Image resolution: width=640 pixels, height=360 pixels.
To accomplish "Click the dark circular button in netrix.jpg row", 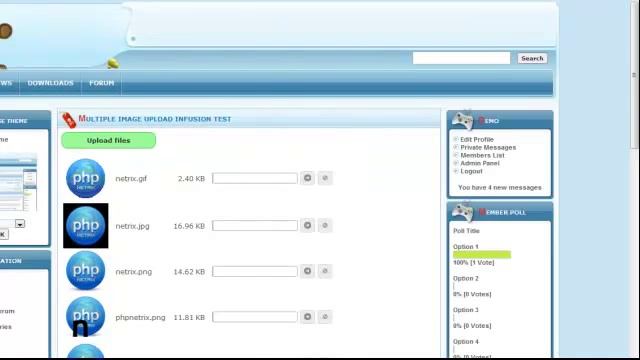I will [x=307, y=225].
